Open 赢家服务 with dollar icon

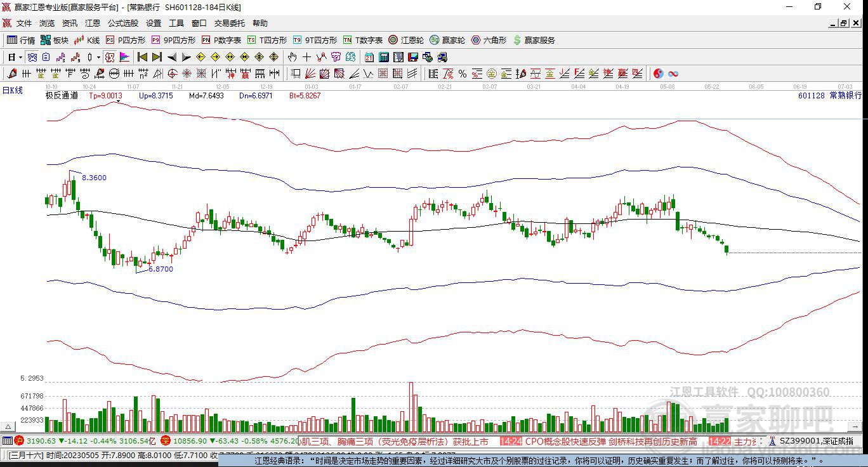(x=534, y=40)
